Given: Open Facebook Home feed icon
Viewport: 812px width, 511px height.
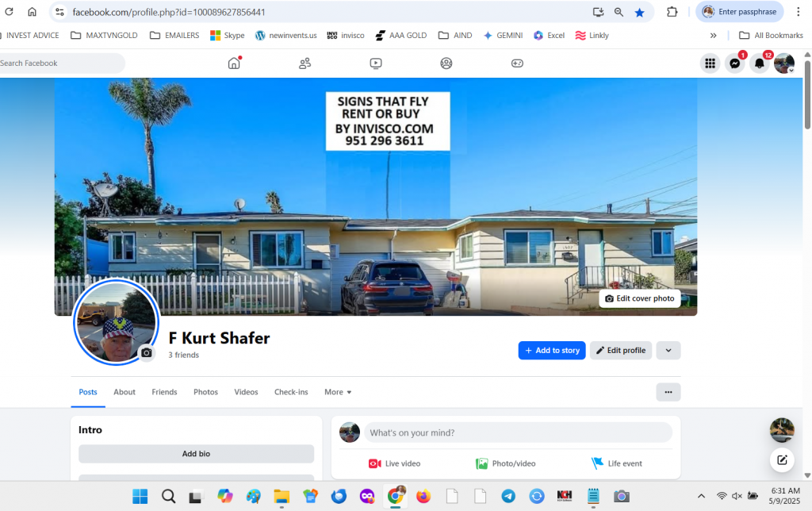Looking at the screenshot, I should [x=234, y=63].
